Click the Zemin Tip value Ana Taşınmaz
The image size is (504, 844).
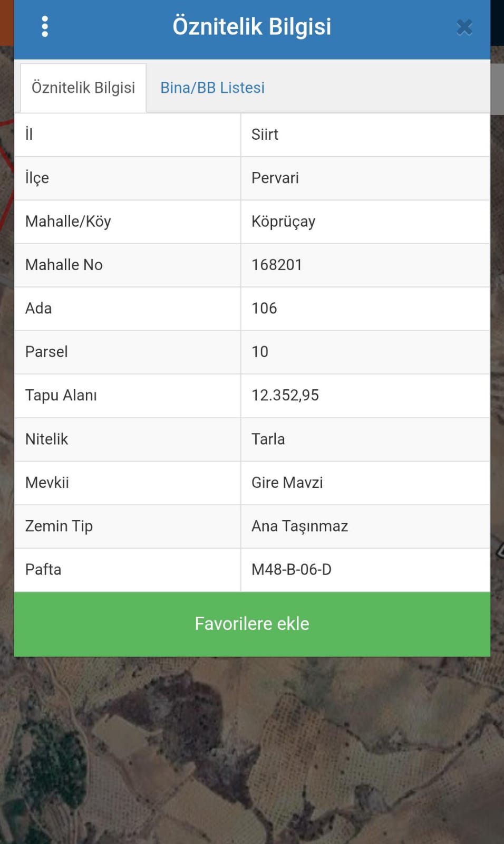[x=299, y=526]
